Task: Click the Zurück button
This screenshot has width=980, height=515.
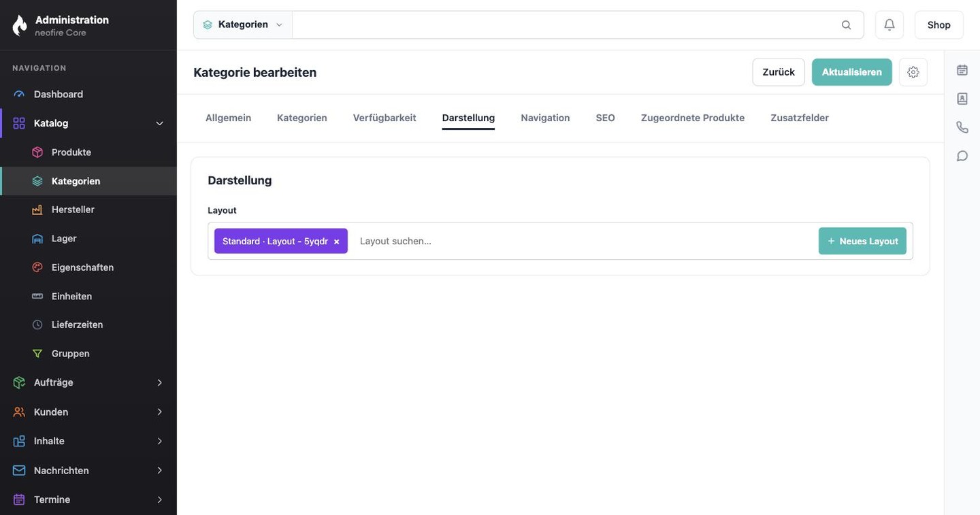Action: point(779,72)
